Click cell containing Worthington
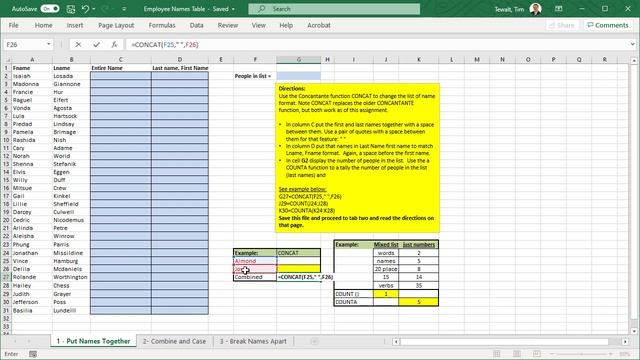This screenshot has width=640, height=360. (71, 277)
